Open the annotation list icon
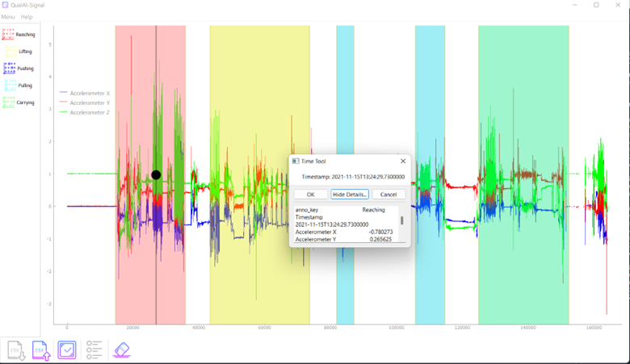This screenshot has height=364, width=630. pyautogui.click(x=94, y=350)
